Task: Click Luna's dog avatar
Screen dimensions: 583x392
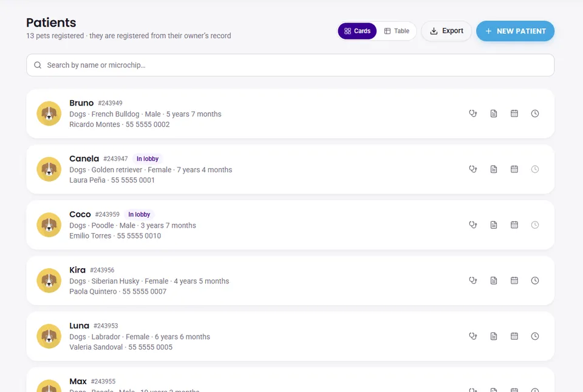Action: pos(49,336)
